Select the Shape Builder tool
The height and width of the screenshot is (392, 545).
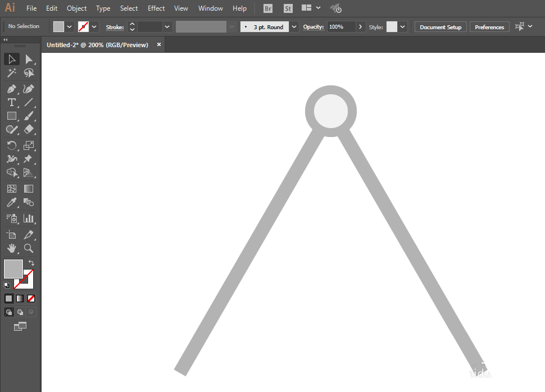[x=11, y=172]
